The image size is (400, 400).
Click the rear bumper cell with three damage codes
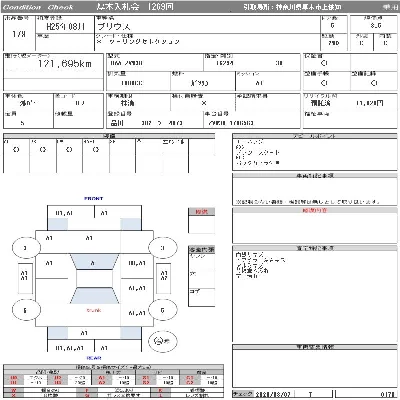pos(71,347)
